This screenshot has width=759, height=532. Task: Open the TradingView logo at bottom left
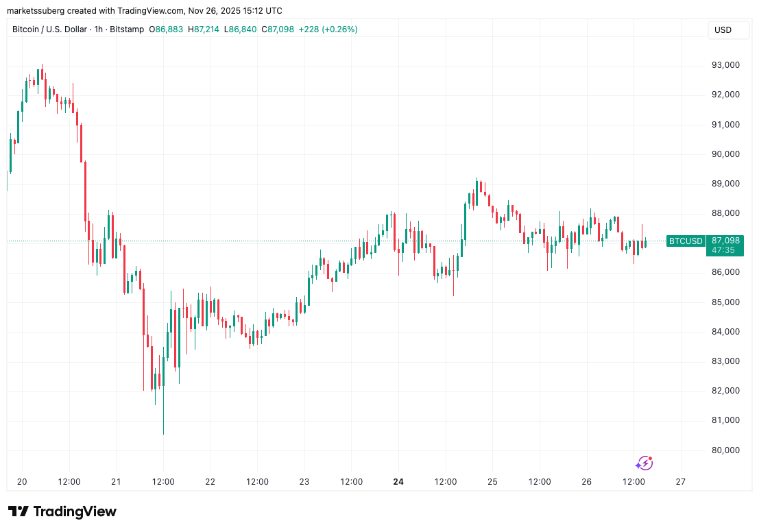coord(60,511)
